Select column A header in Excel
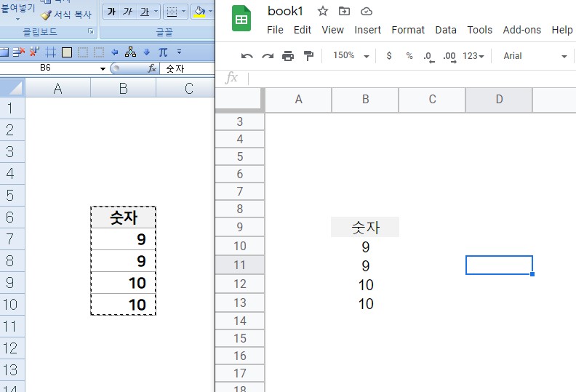576x392 pixels. coord(57,89)
